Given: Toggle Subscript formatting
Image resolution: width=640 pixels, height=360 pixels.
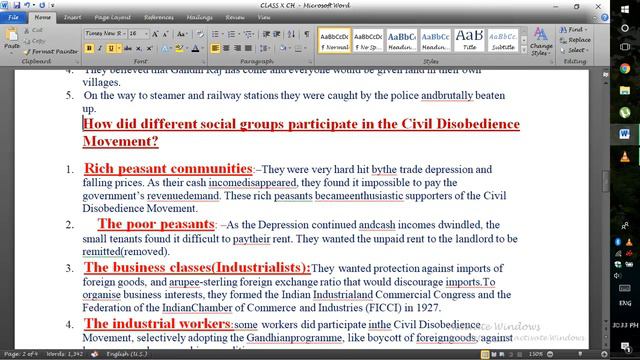Looking at the screenshot, I should point(139,48).
